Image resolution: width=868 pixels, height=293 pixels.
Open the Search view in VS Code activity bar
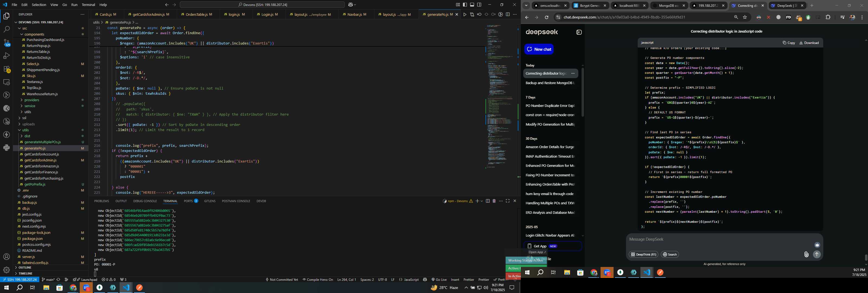[x=7, y=29]
